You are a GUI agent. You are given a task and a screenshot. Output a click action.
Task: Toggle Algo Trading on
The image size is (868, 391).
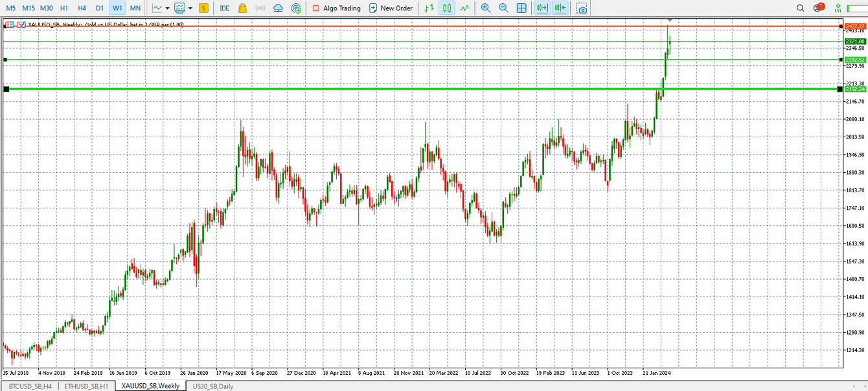[x=336, y=8]
